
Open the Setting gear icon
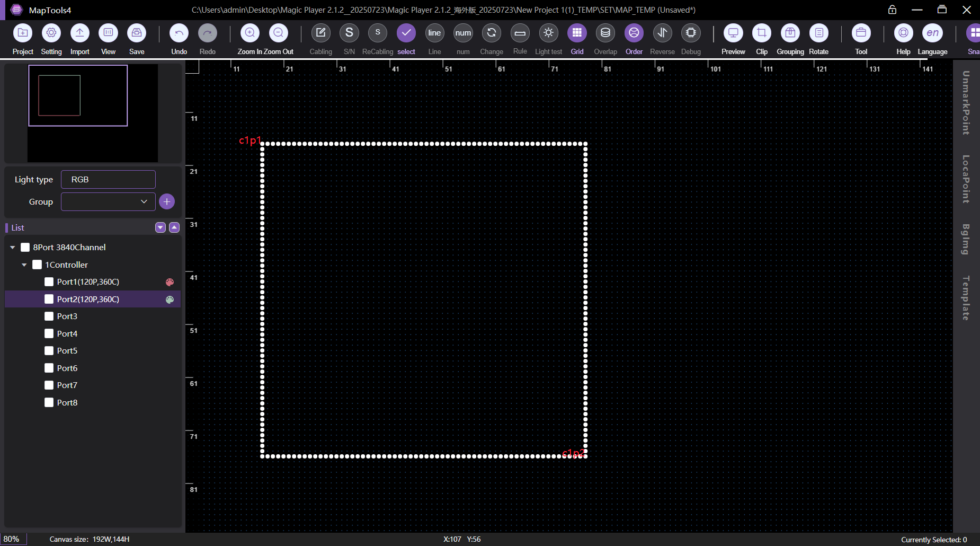click(x=51, y=33)
